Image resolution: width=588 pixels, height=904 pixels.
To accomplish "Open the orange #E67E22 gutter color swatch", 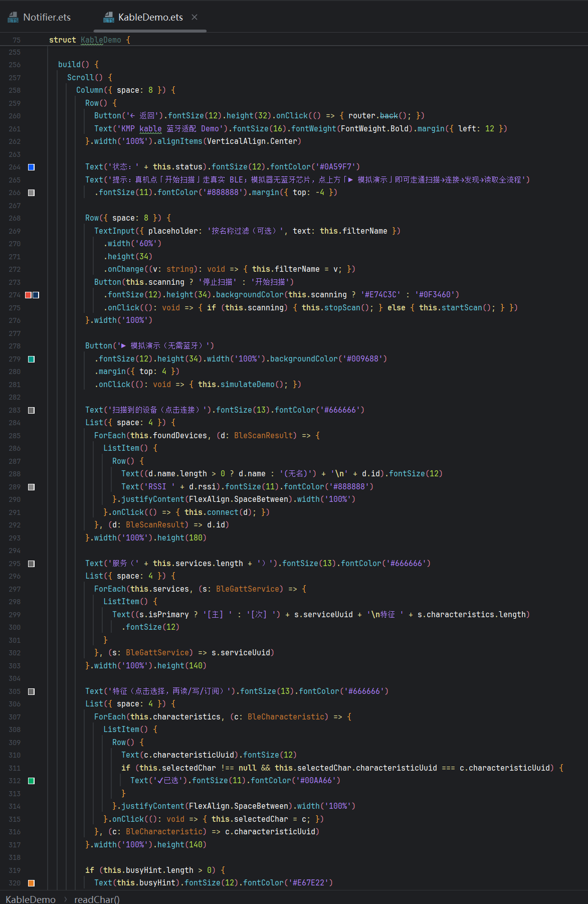I will tap(31, 883).
